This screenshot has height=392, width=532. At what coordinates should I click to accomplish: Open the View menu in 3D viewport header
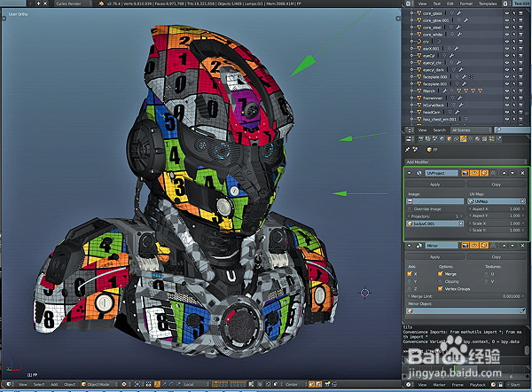tap(22, 384)
